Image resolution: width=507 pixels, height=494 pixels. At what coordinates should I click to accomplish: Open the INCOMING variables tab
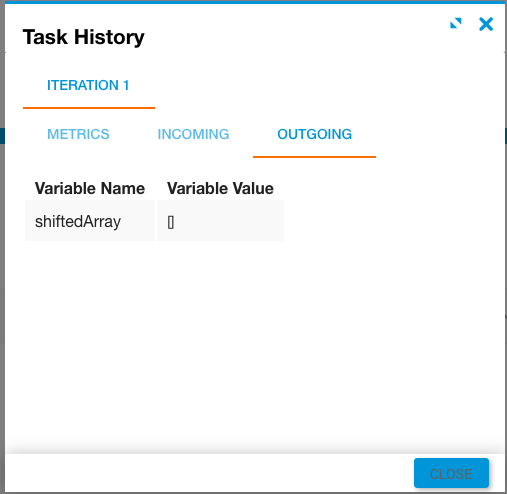point(193,134)
